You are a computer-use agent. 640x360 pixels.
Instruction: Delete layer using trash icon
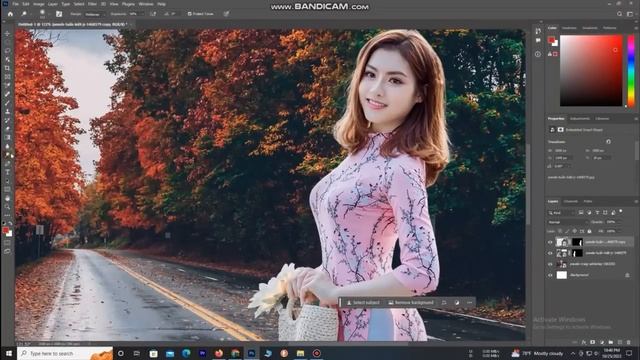pos(629,342)
